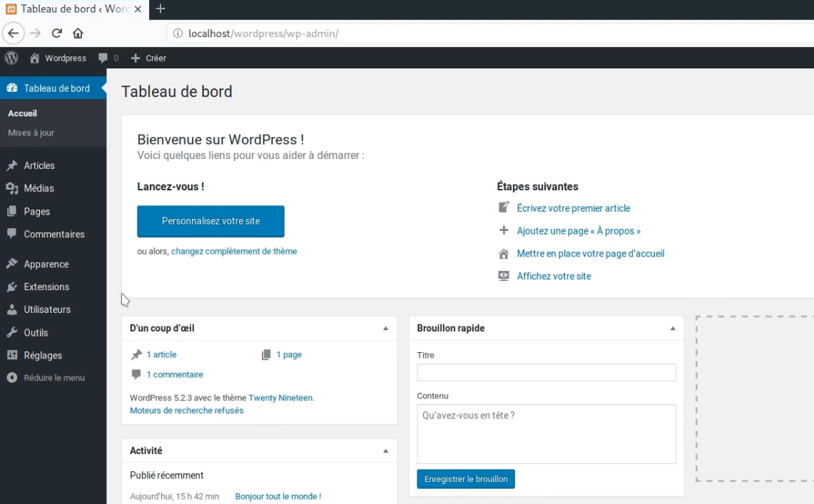Open the Twenty Nineteen theme link

click(x=280, y=398)
